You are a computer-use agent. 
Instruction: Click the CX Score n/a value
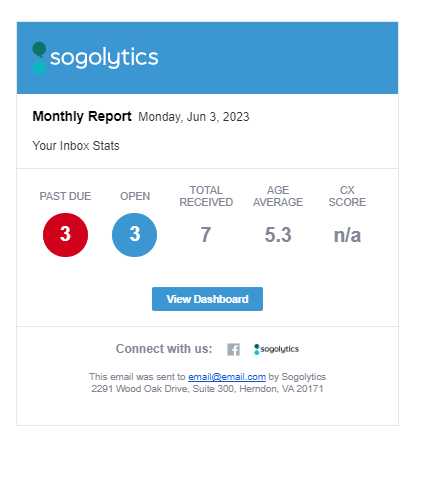coord(347,235)
